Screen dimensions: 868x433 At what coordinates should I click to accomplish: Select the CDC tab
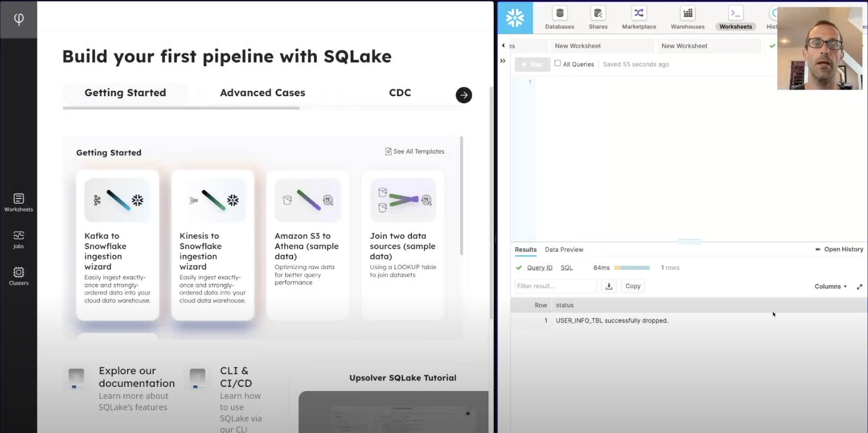(400, 93)
